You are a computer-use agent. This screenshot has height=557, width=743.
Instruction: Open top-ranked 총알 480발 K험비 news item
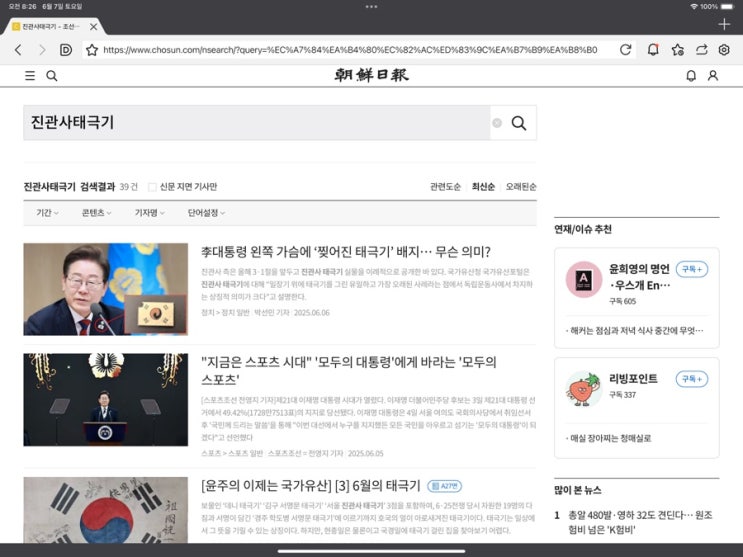click(640, 522)
